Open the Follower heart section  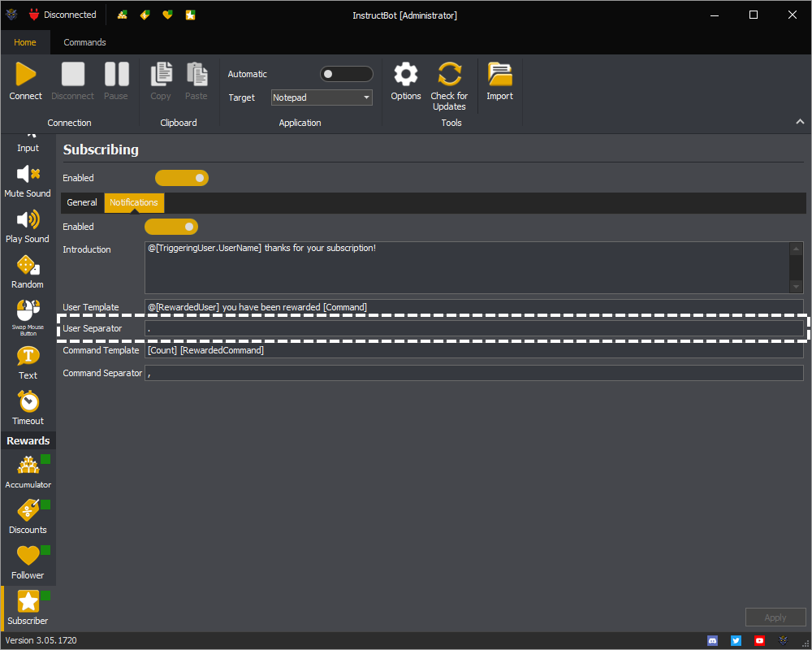[x=28, y=562]
